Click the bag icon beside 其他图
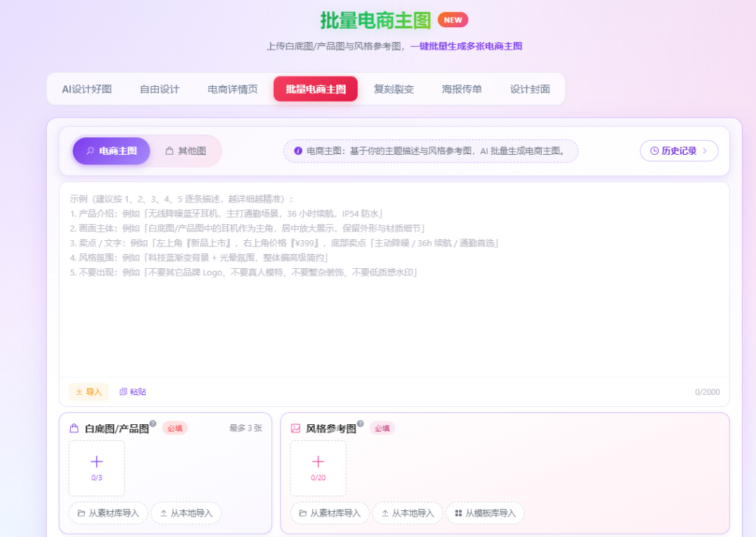This screenshot has height=537, width=756. [x=169, y=151]
